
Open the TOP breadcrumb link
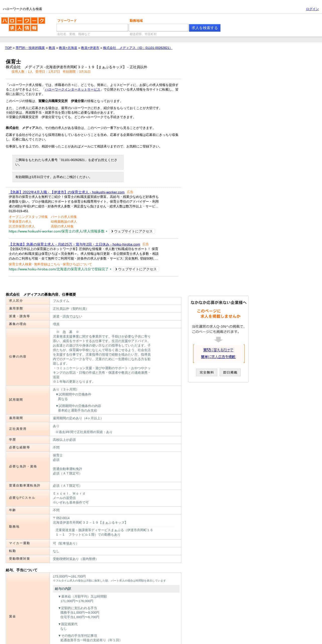8,48
